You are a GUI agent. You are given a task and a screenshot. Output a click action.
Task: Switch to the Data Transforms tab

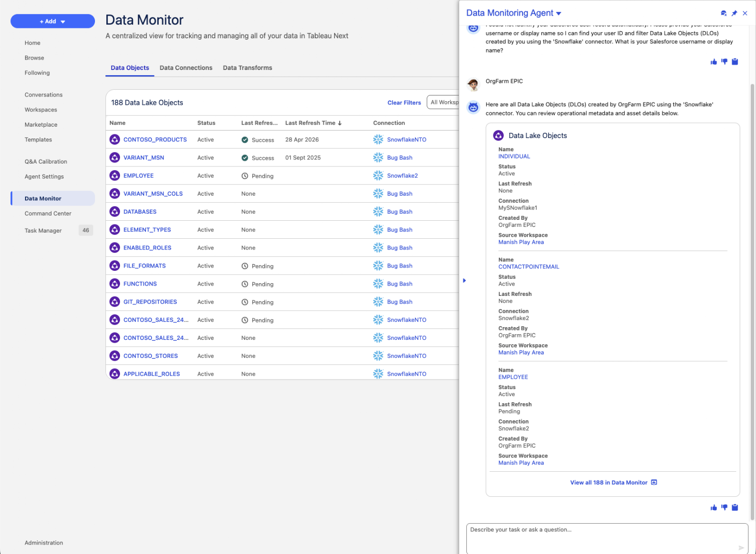click(248, 68)
